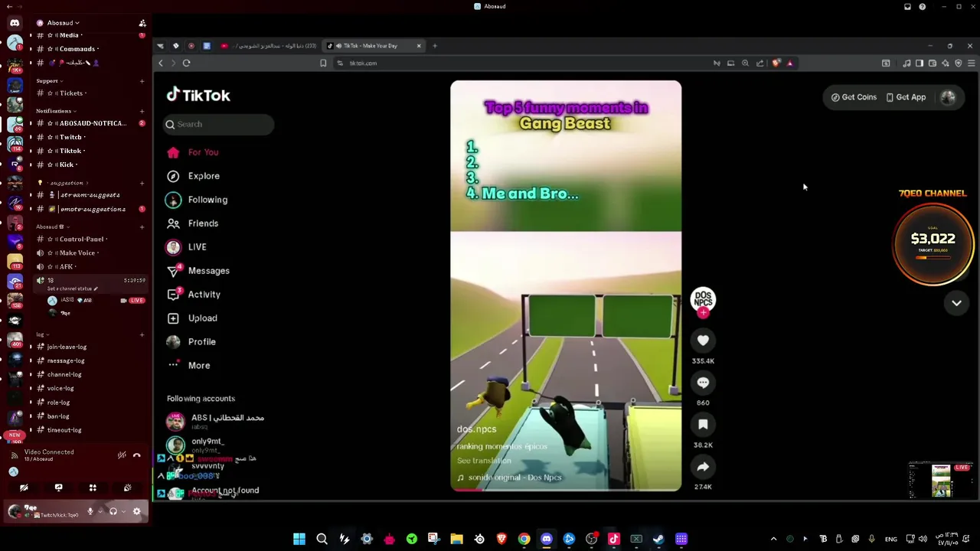980x551 pixels.
Task: Open the Discord soundboard
Action: tap(127, 487)
